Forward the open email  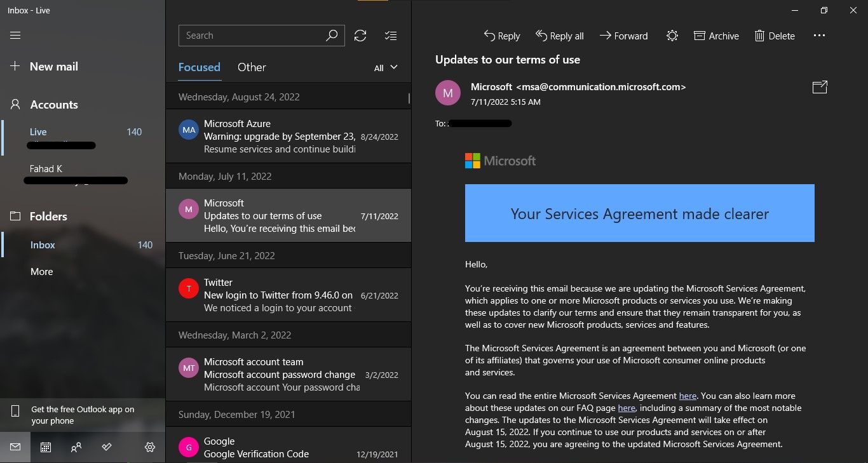pyautogui.click(x=623, y=36)
